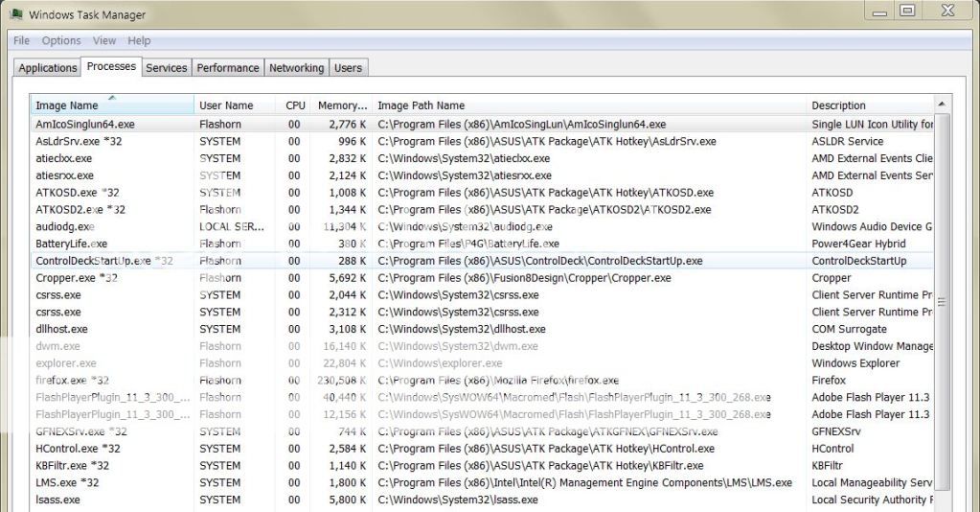
Task: Select the firefox.exe *32 process
Action: click(x=481, y=380)
